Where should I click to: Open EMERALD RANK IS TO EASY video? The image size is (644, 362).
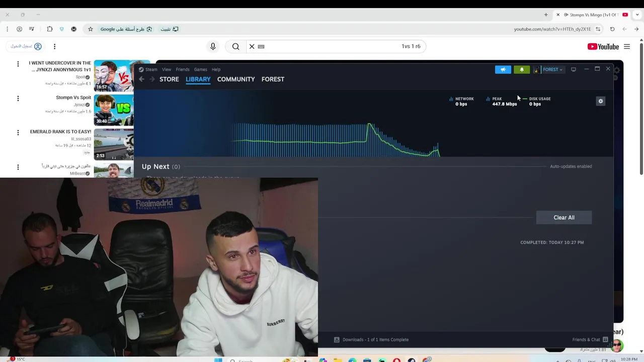[x=60, y=132]
